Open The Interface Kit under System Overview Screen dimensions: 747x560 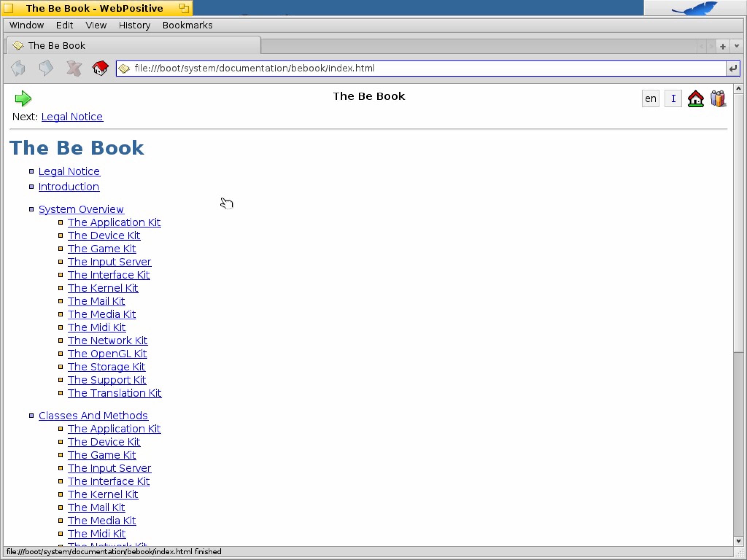(109, 275)
